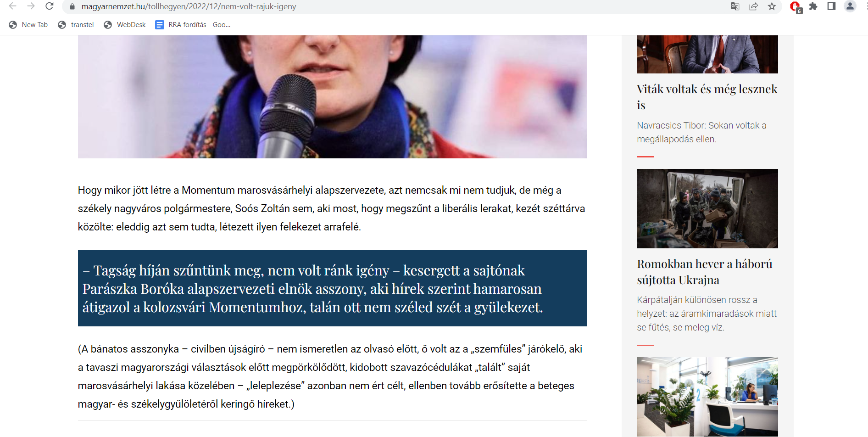Open the Ukraine aid van thumbnail
The image size is (868, 437).
pos(707,208)
